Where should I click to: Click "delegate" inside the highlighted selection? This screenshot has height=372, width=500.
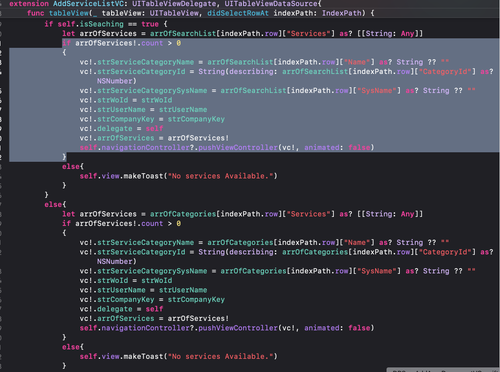pyautogui.click(x=115, y=129)
